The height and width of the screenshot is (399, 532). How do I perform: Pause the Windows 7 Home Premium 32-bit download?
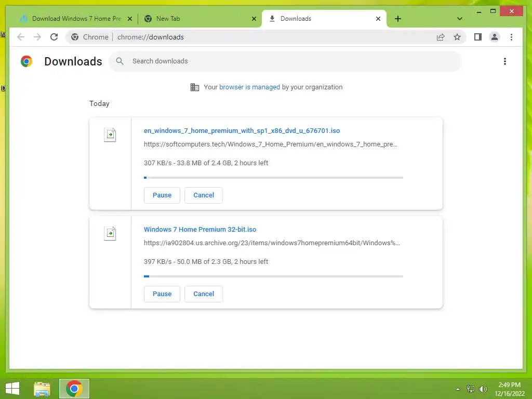(x=162, y=294)
